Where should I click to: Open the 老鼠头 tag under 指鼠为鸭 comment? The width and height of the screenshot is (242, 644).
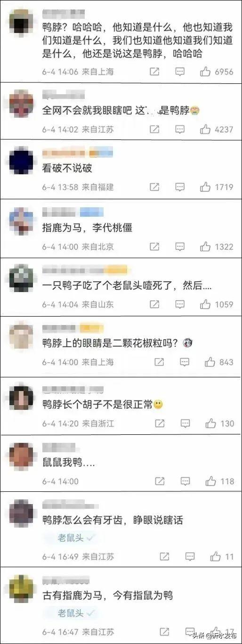(71, 613)
